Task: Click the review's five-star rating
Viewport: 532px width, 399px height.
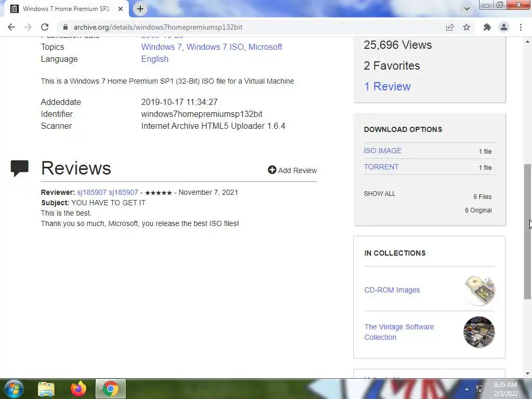Action: pos(158,193)
